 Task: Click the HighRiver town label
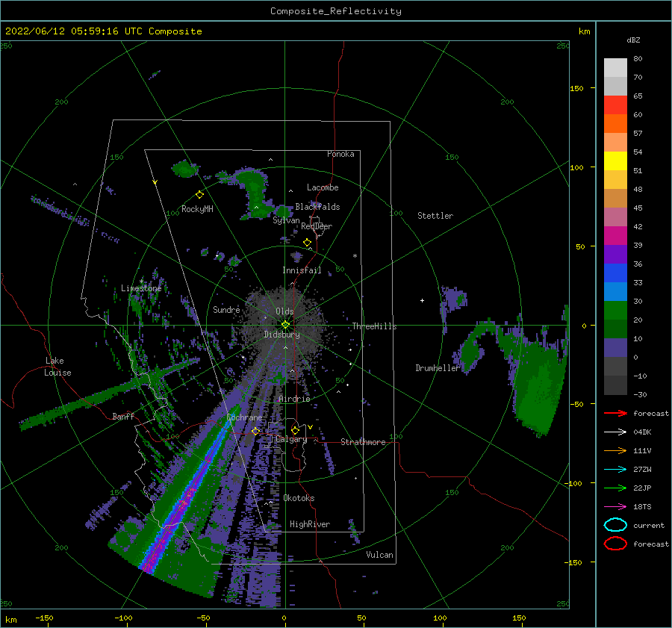pos(310,524)
